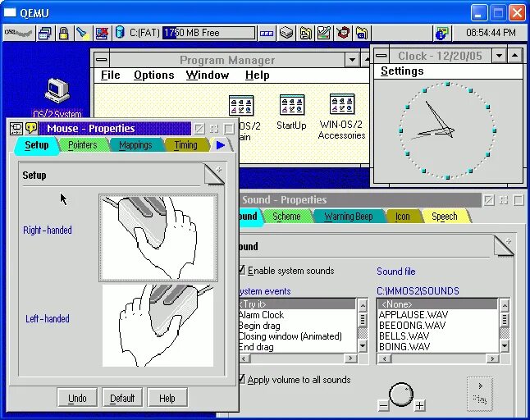Open the Clock window system menu box
Screen dimensions: 530x420
coord(382,56)
